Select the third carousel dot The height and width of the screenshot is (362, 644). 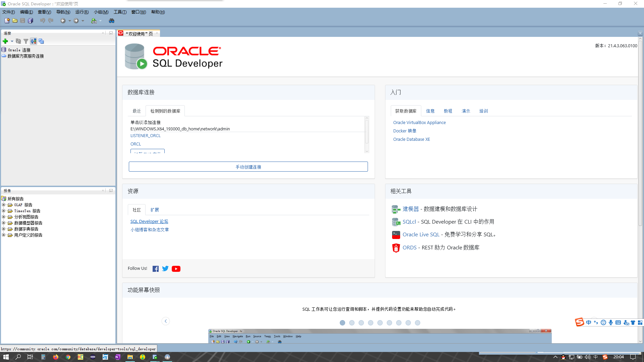pos(361,322)
